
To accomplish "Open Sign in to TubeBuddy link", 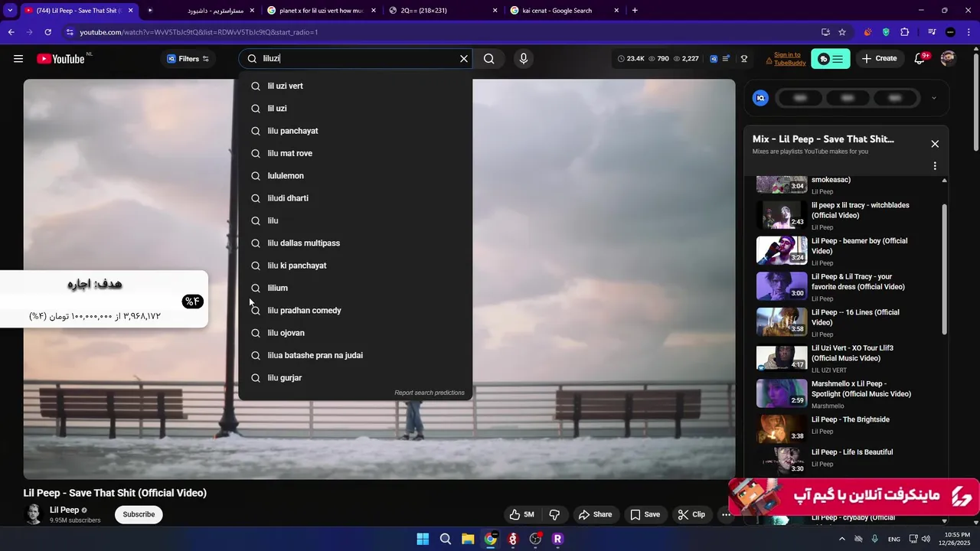I will pyautogui.click(x=789, y=59).
